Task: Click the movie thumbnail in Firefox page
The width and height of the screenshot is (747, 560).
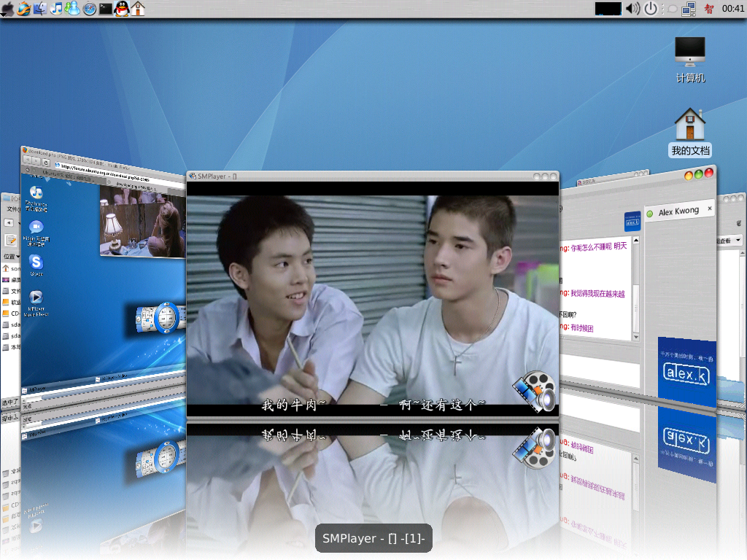Action: click(142, 222)
